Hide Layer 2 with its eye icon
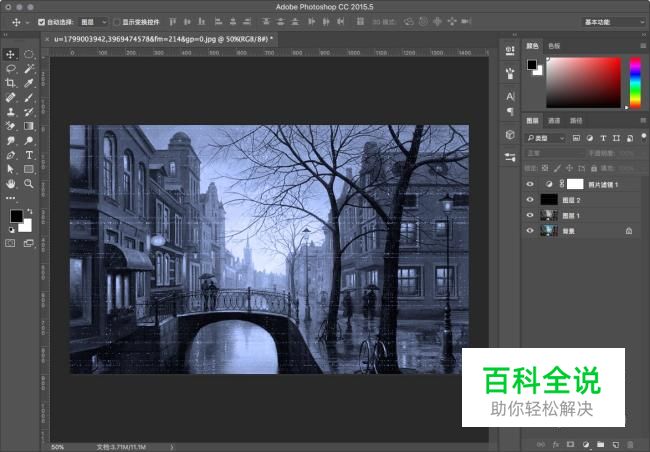This screenshot has width=650, height=452. (530, 200)
